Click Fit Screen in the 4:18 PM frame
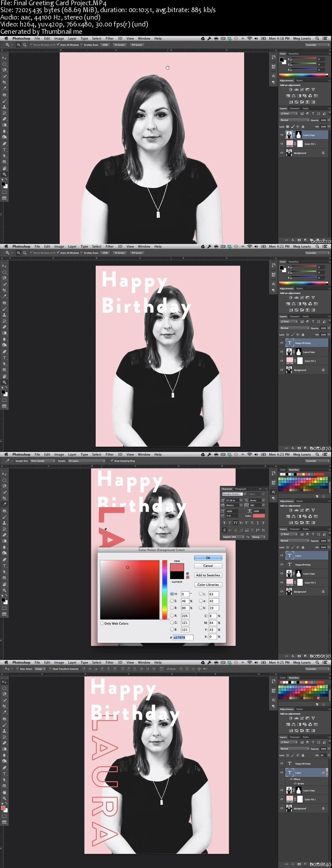The height and width of the screenshot is (868, 332). pyautogui.click(x=120, y=45)
